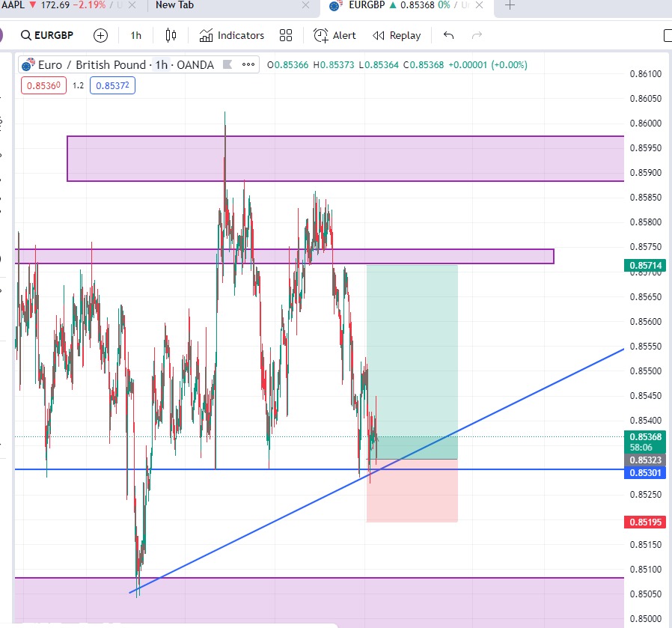This screenshot has width=672, height=628.
Task: Start bar Replay mode
Action: point(397,36)
